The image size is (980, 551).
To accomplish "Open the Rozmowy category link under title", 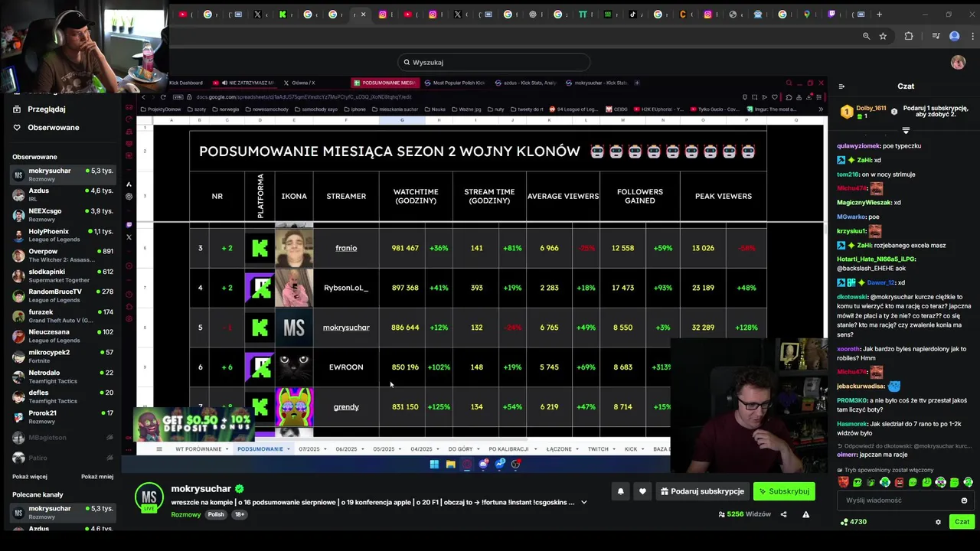I will point(186,514).
